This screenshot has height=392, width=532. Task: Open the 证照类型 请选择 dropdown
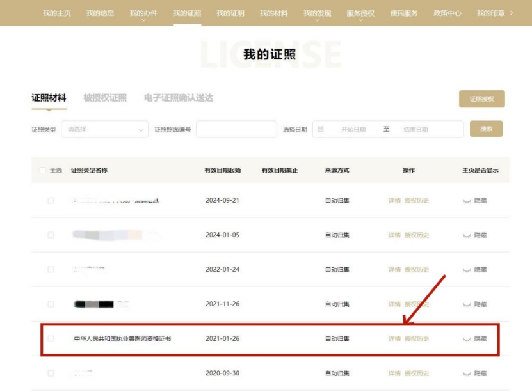point(105,129)
